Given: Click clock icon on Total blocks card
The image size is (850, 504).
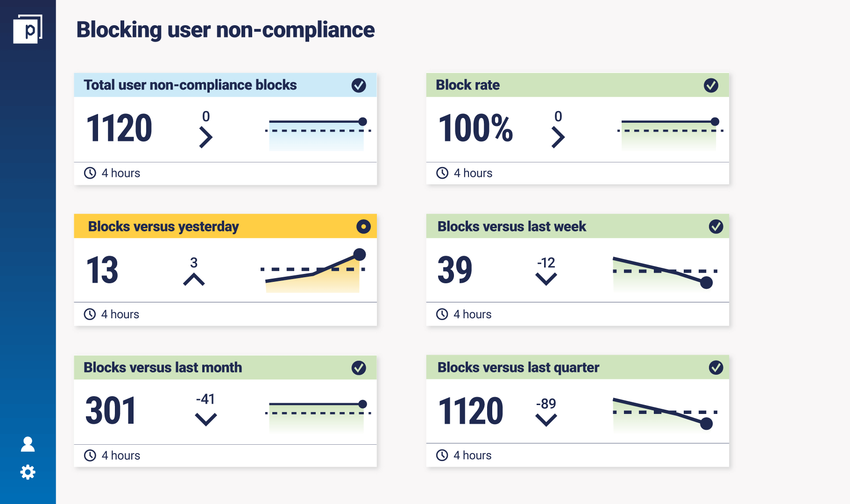Looking at the screenshot, I should click(90, 173).
